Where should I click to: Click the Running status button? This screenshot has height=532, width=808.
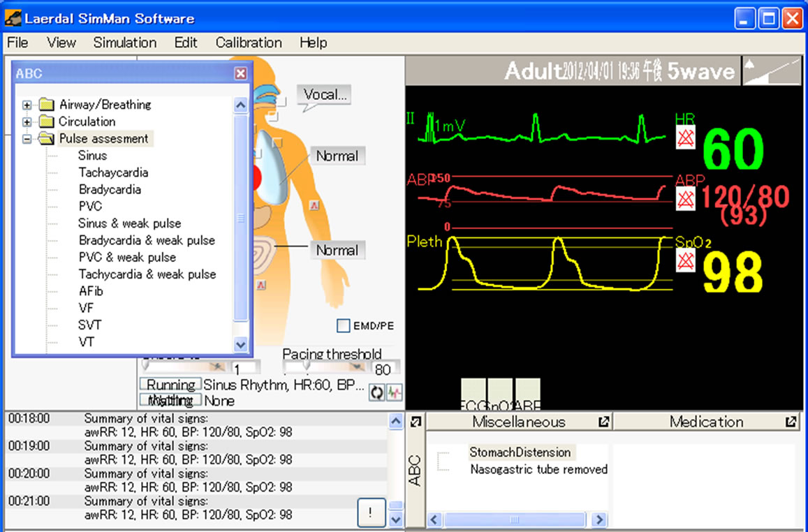[x=170, y=385]
